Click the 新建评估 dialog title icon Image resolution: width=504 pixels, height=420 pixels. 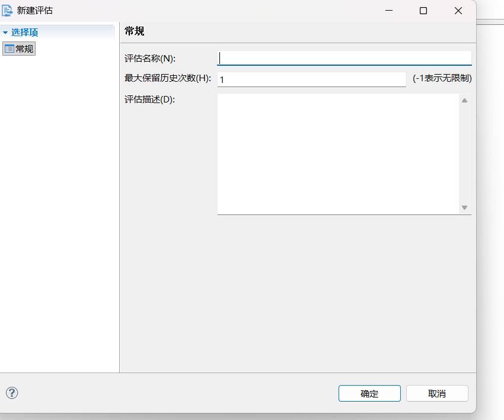[7, 11]
